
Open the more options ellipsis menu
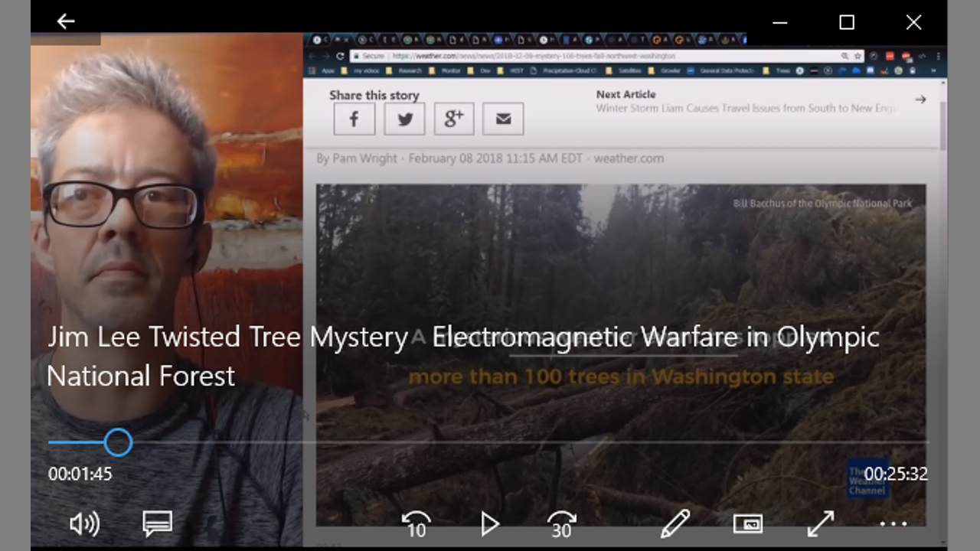coord(893,524)
